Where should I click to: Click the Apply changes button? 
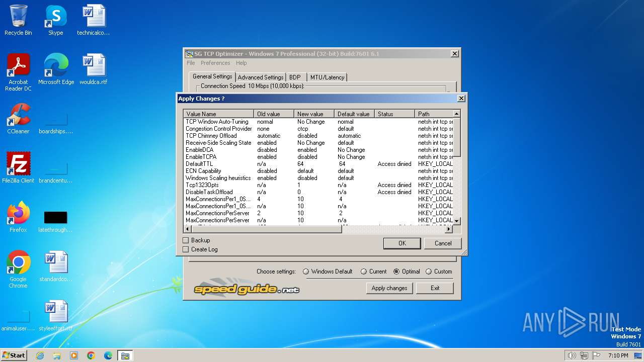(x=389, y=288)
